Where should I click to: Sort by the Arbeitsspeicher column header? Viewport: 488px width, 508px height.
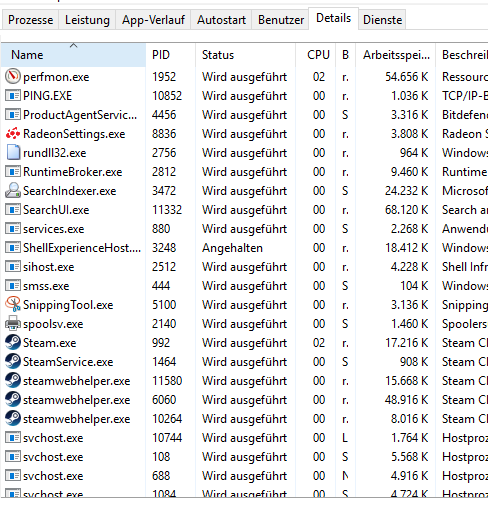tap(396, 55)
